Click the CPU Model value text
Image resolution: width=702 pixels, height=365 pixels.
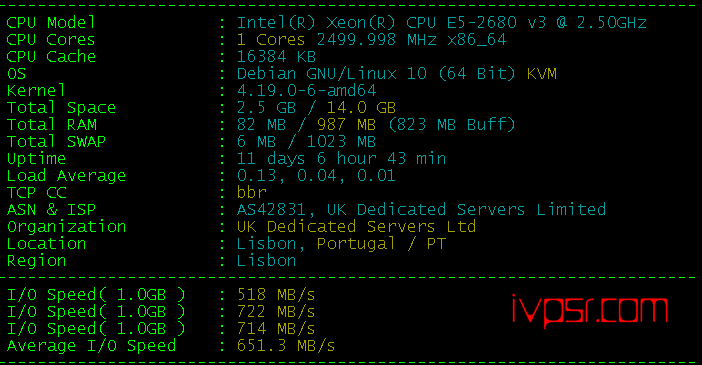[441, 22]
